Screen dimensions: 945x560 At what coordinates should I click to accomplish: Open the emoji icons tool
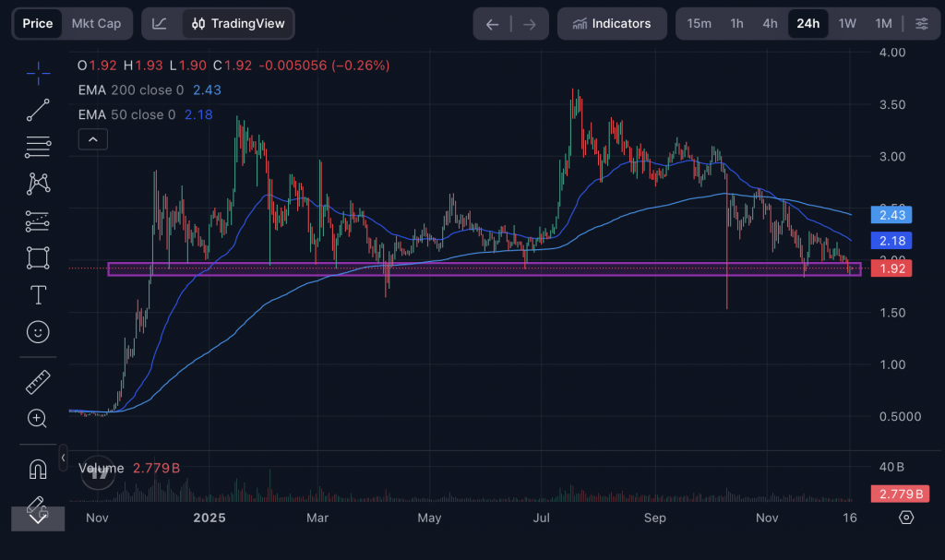38,331
